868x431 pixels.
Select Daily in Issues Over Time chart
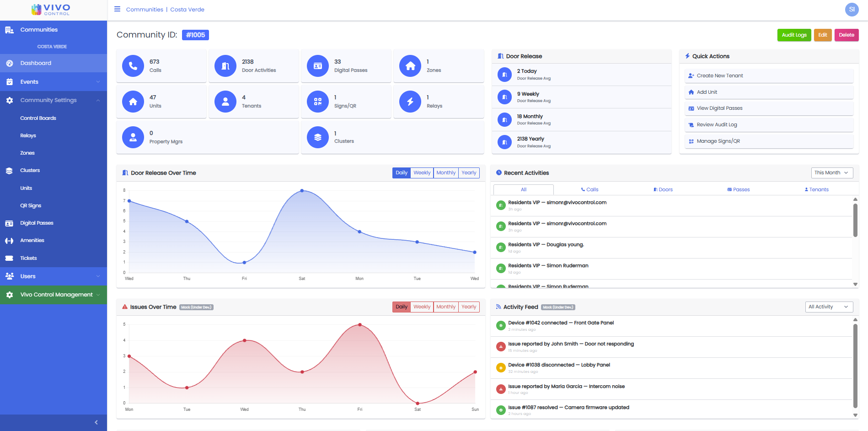[402, 307]
